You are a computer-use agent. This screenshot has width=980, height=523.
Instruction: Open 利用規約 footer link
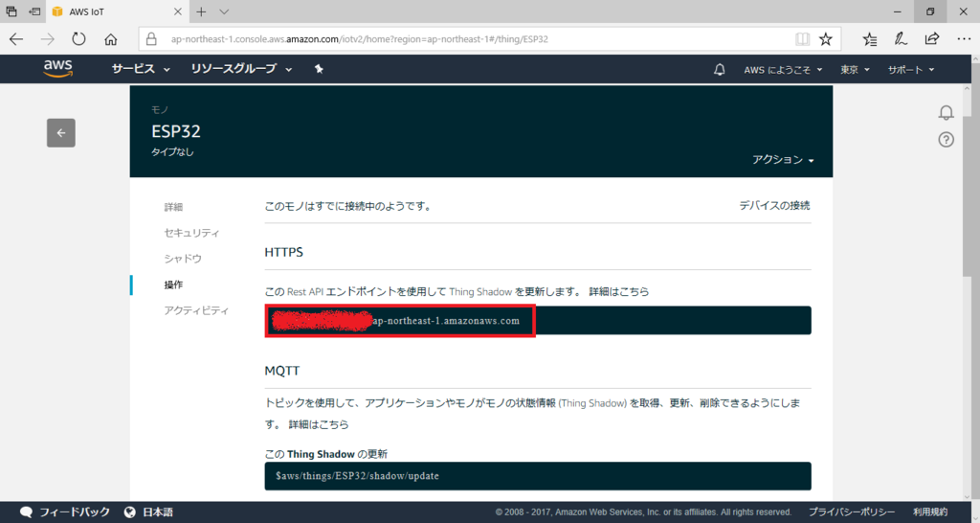930,512
